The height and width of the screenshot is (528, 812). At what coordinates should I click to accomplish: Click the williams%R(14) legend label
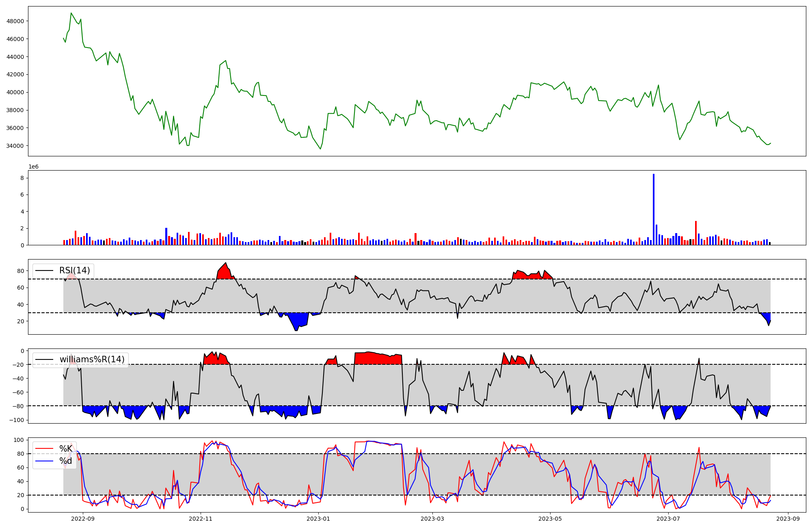[92, 359]
